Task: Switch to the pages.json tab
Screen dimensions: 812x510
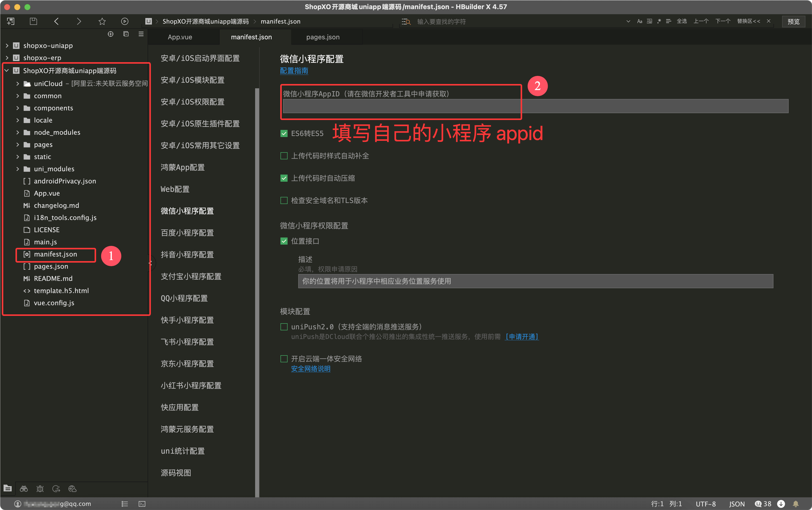Action: point(323,37)
